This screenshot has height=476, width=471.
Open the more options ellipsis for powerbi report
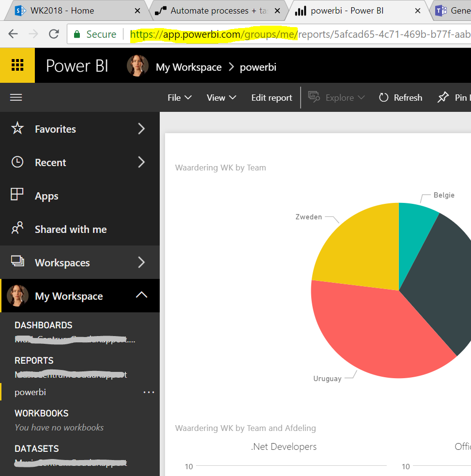coord(149,392)
